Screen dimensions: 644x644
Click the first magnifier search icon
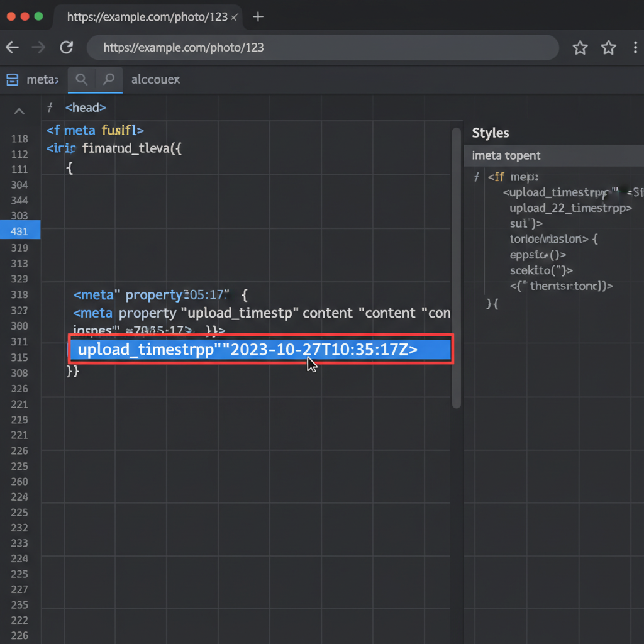pyautogui.click(x=82, y=79)
